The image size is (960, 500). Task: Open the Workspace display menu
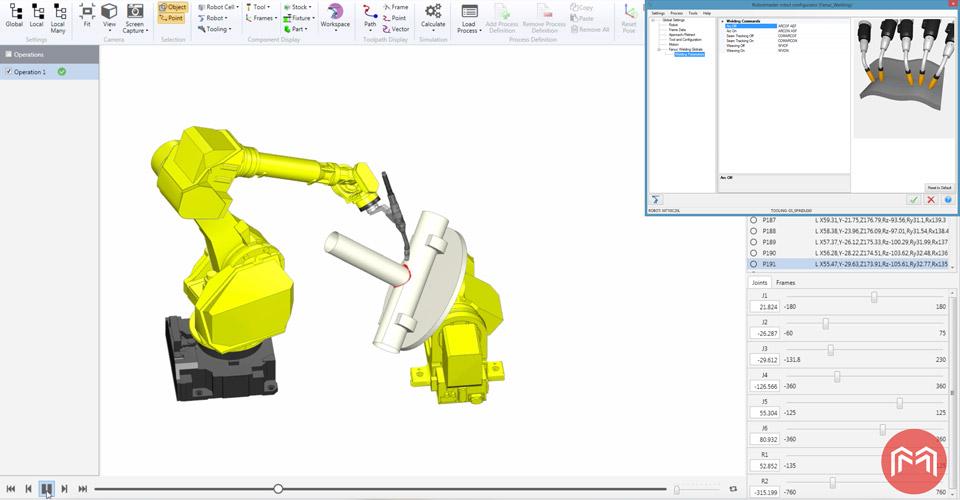335,17
